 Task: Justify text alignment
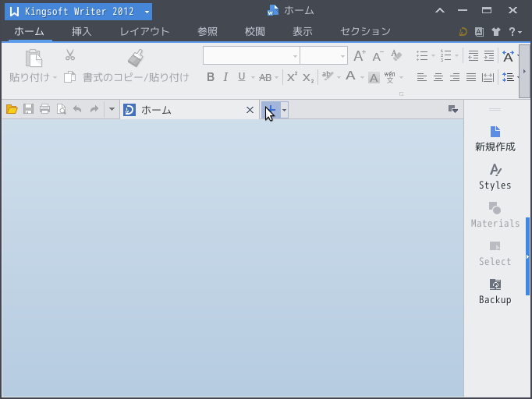point(471,77)
